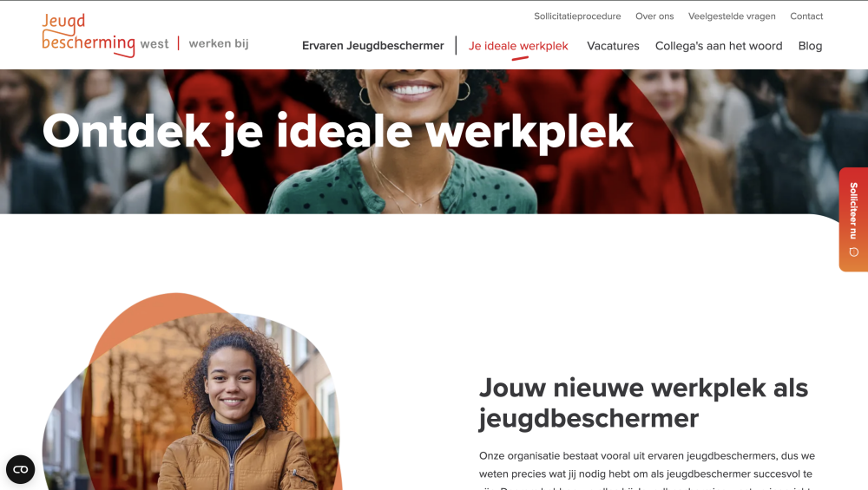Open Veelgestelde vragen link
Viewport: 868px width, 490px height.
click(732, 16)
